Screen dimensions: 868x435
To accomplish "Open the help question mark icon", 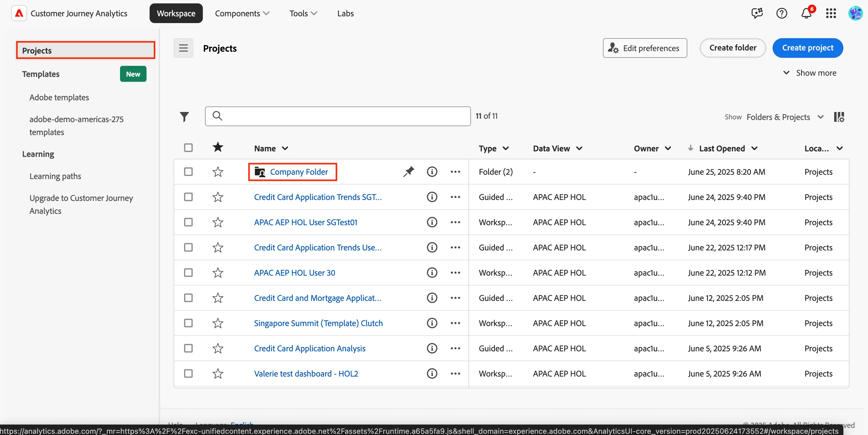I will click(782, 14).
